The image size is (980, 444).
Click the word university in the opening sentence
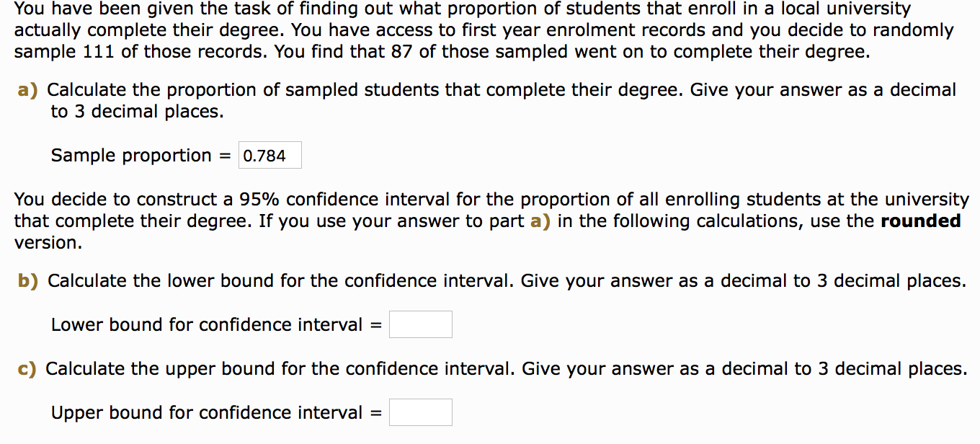pos(867,8)
